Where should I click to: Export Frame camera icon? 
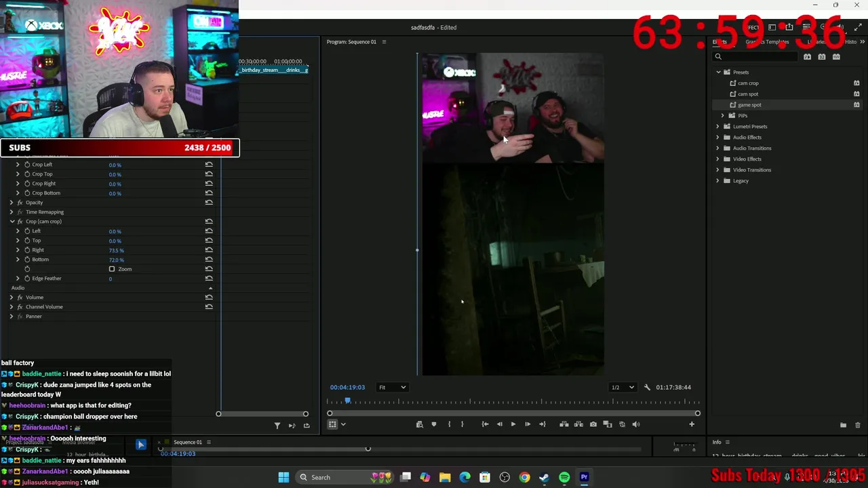593,424
